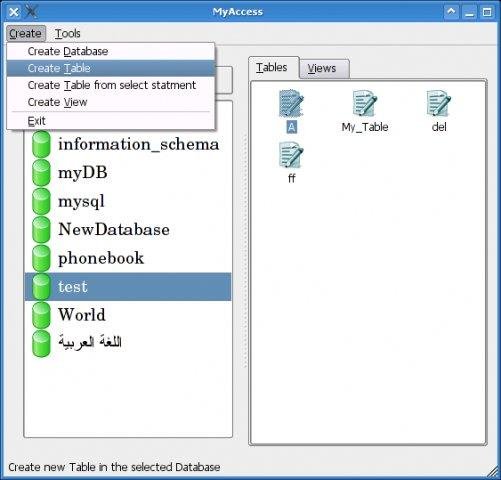Switch to the Views tab
The image size is (501, 480).
pyautogui.click(x=324, y=69)
